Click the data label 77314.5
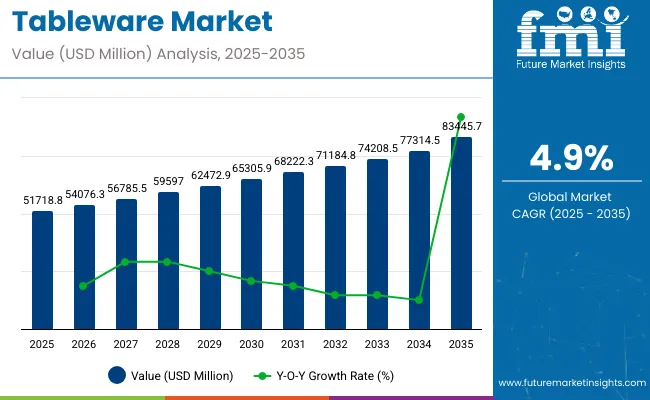 (x=420, y=141)
